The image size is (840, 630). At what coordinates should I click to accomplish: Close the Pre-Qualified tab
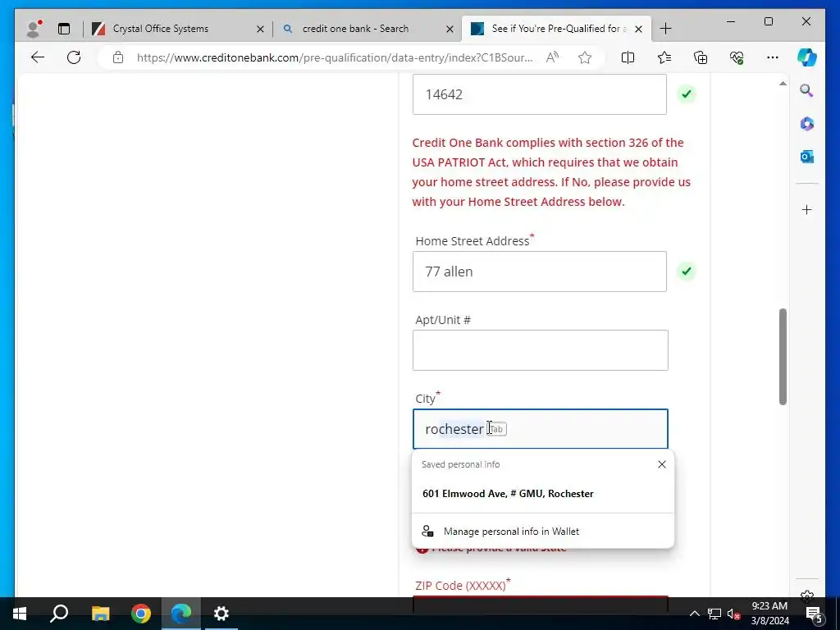638,29
